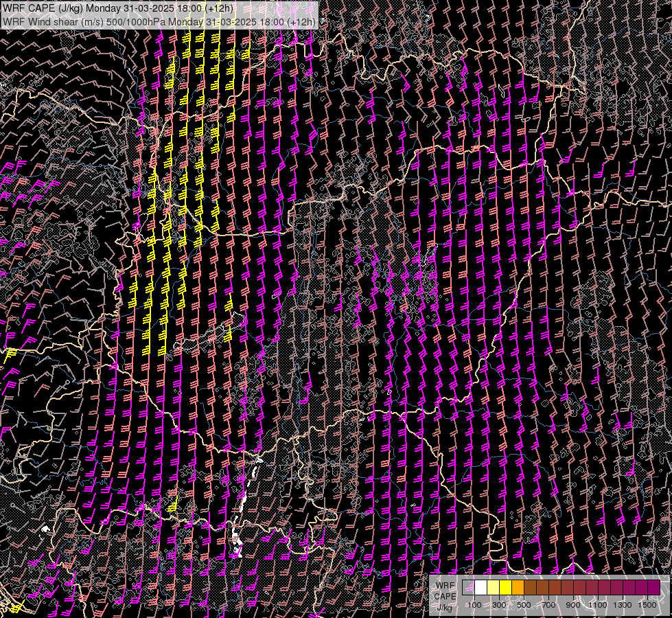
Task: Click legend value 1500
Action: (647, 605)
